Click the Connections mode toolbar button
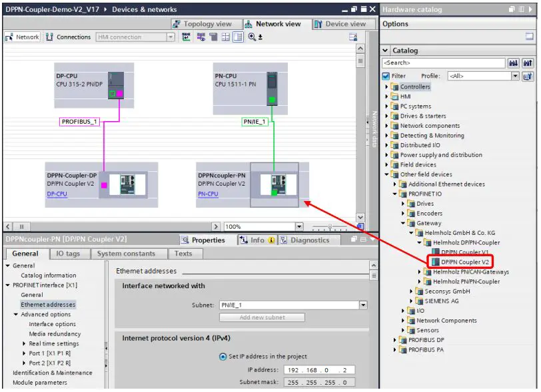541x392 pixels. pos(69,37)
